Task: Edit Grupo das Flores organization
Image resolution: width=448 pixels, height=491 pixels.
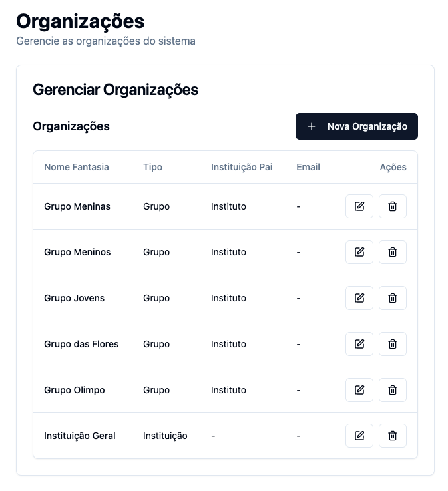Action: (359, 344)
